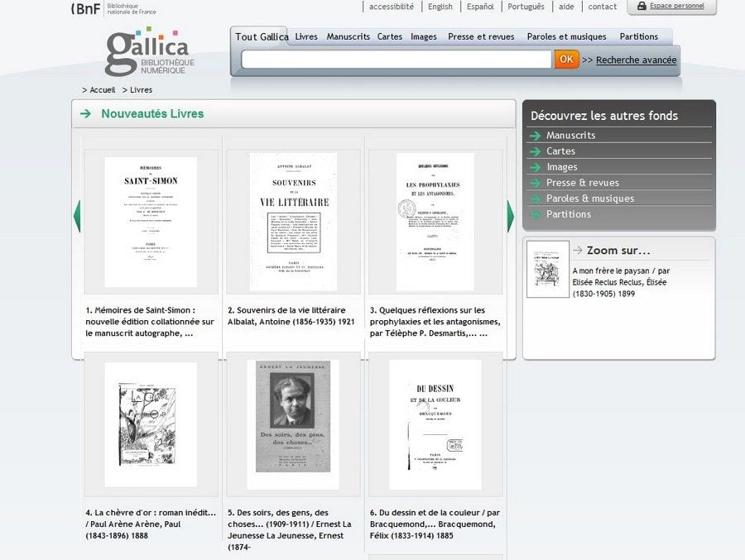Screen dimensions: 745x560
Task: Click the arrow icon beside Manuscrits
Action: [x=535, y=136]
